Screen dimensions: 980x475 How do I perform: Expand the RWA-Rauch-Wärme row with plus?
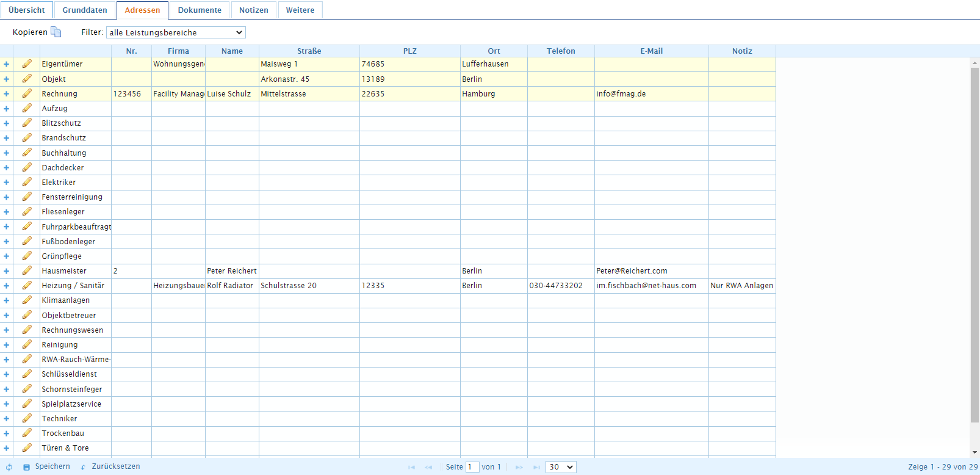click(x=6, y=360)
